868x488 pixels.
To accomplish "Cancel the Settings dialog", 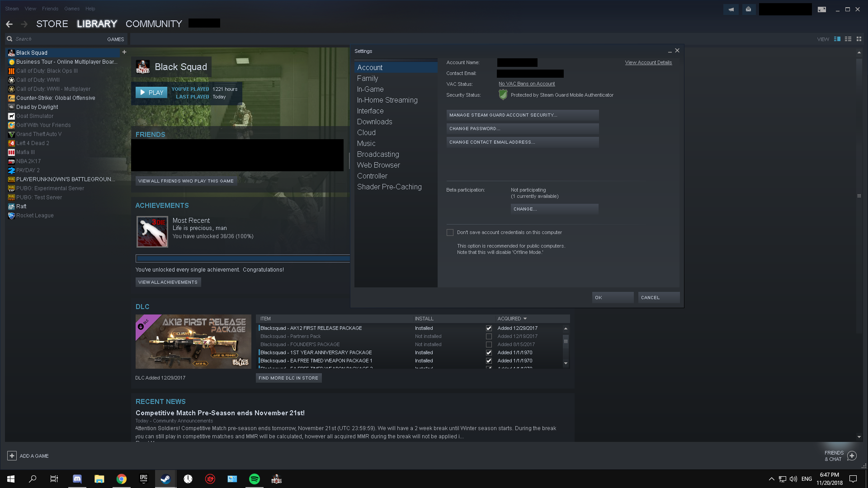I will pyautogui.click(x=659, y=298).
